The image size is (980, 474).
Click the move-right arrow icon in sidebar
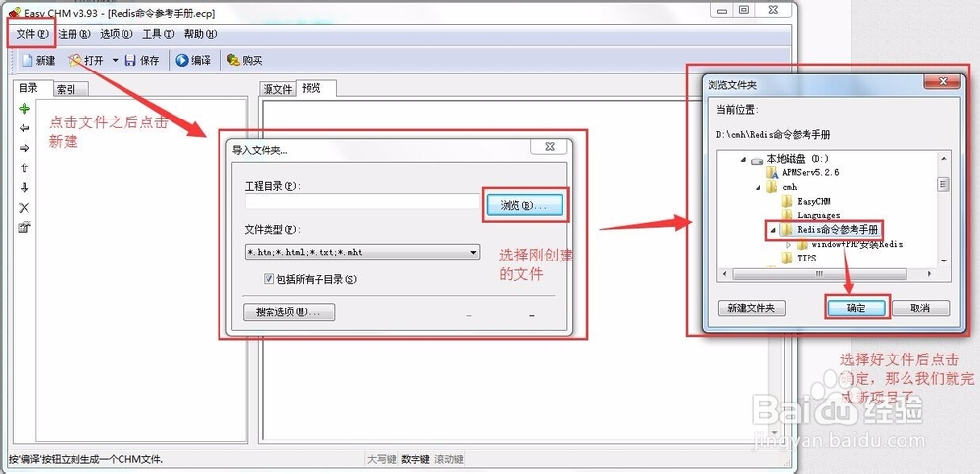24,148
